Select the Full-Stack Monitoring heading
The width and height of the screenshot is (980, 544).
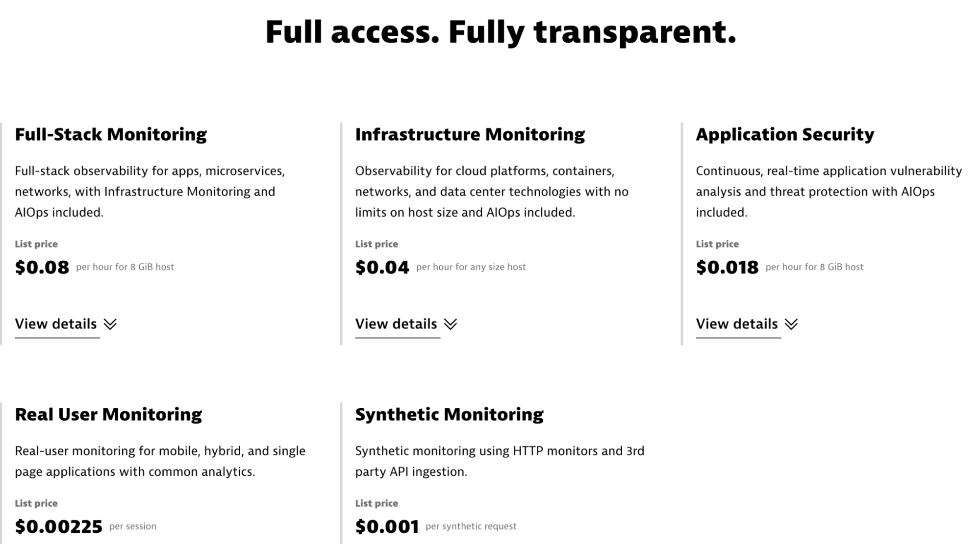111,134
